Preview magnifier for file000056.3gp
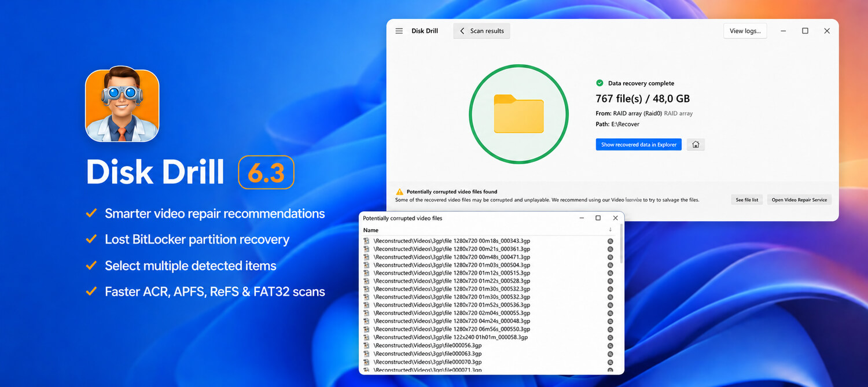Image resolution: width=868 pixels, height=387 pixels. [610, 345]
